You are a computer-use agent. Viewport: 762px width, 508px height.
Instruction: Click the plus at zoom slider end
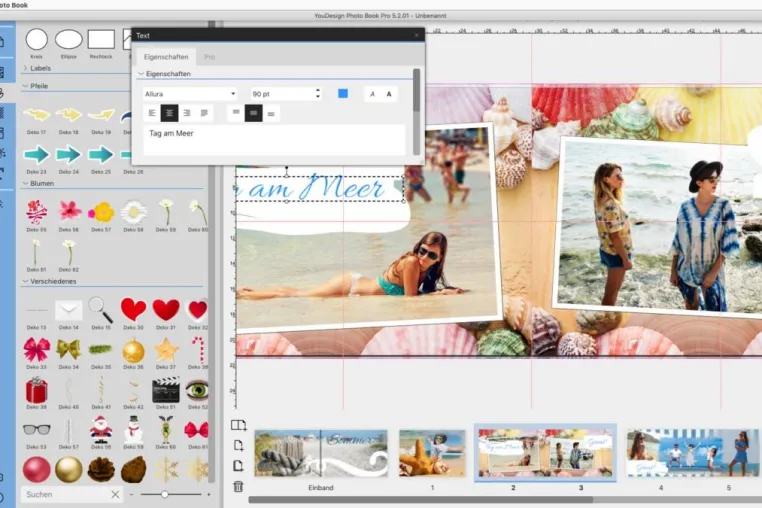click(209, 494)
